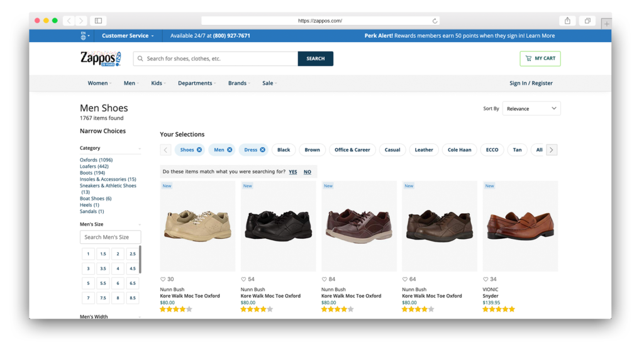Click the browser forward arrow
The height and width of the screenshot is (342, 644).
(81, 21)
